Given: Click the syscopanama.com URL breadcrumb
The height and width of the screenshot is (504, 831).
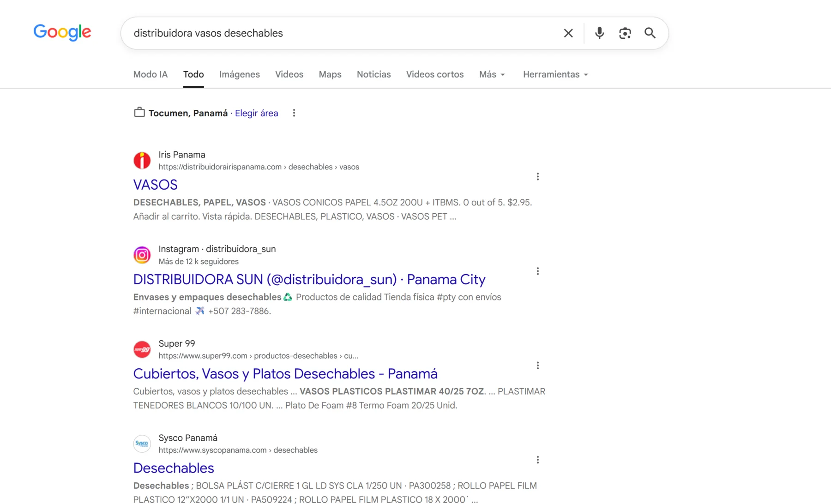Looking at the screenshot, I should click(238, 450).
